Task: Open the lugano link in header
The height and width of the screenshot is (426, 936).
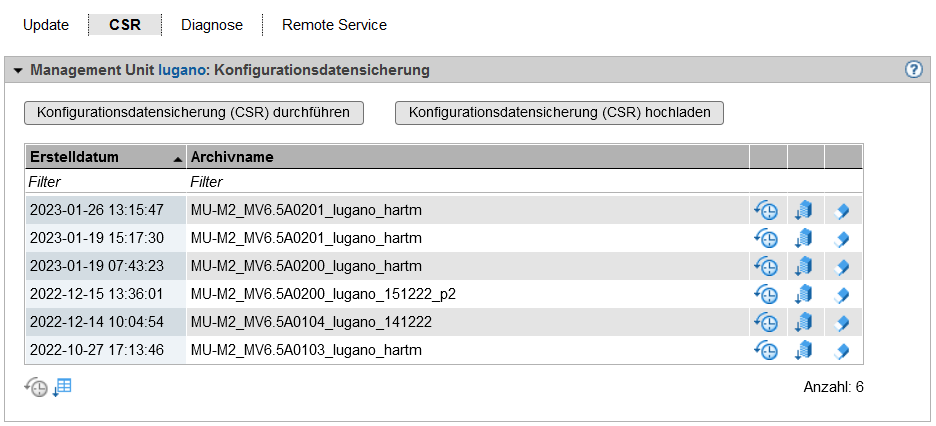Action: 183,71
